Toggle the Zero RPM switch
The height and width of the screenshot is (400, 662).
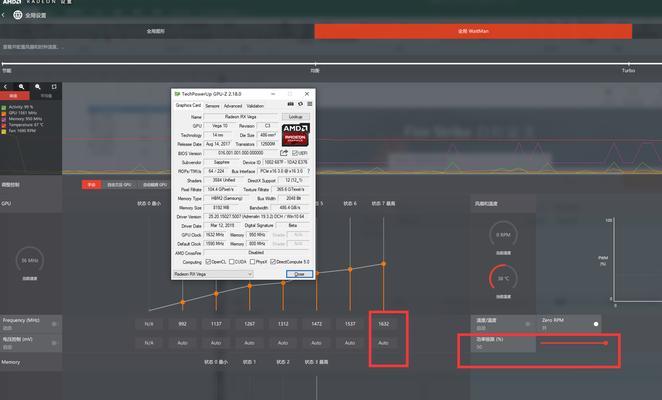[x=595, y=324]
